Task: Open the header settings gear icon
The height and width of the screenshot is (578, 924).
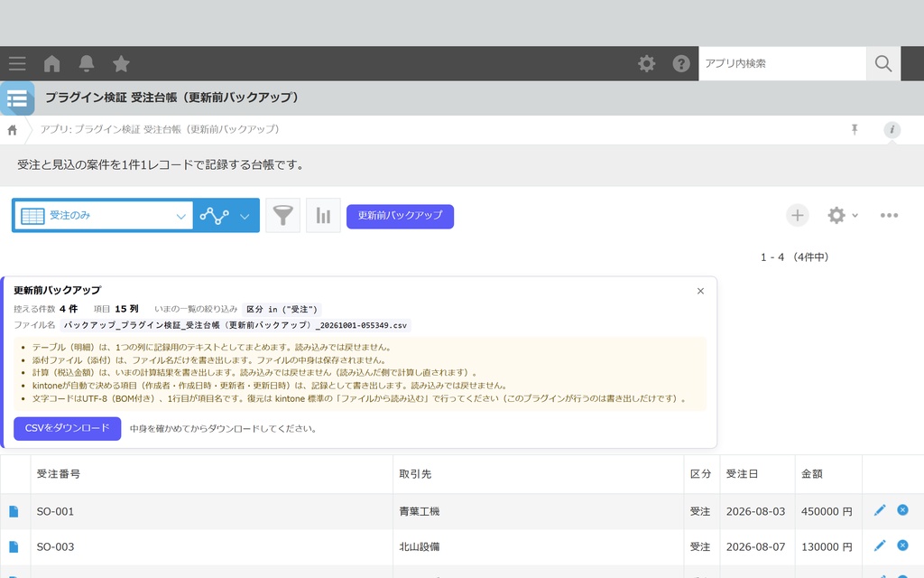Action: pos(646,64)
